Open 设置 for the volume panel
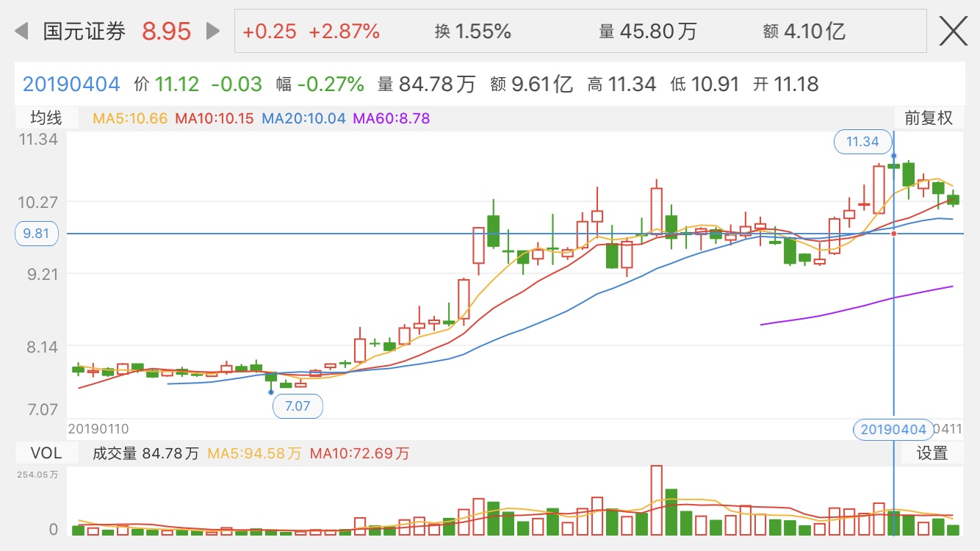 tap(932, 453)
